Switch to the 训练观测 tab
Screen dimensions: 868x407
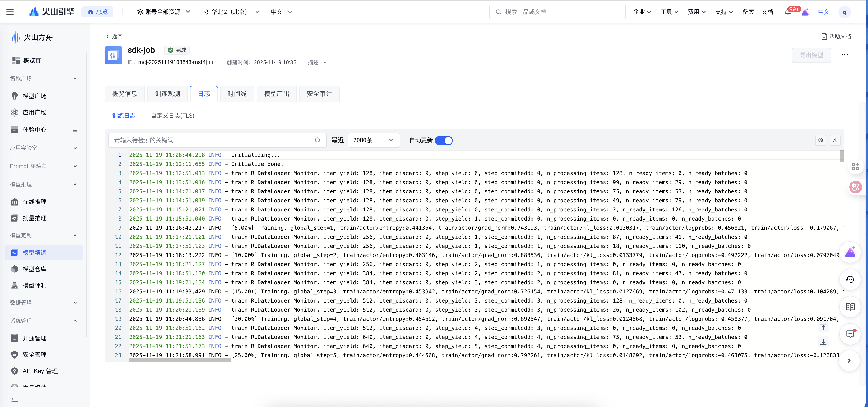pyautogui.click(x=168, y=94)
